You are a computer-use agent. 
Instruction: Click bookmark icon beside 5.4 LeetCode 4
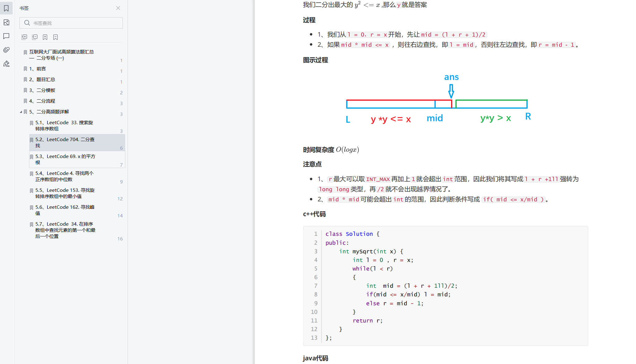(31, 174)
